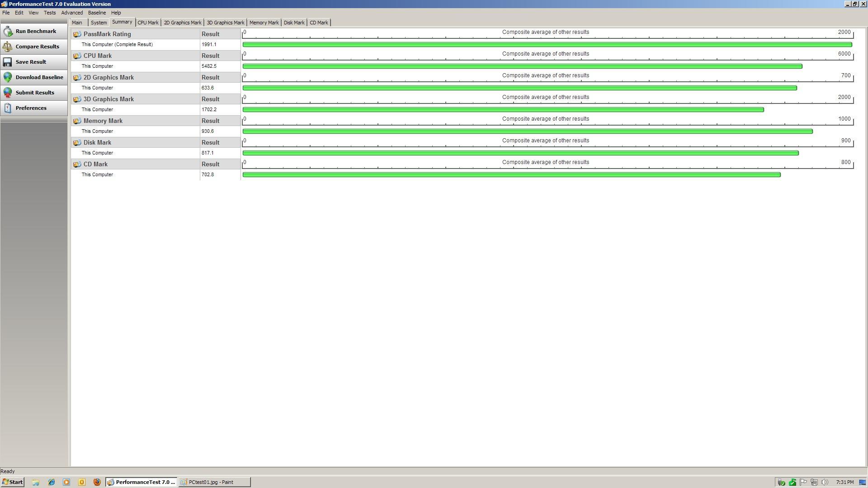Click the PassMark Rating green result bar
Viewport: 868px width, 488px height.
coord(547,45)
